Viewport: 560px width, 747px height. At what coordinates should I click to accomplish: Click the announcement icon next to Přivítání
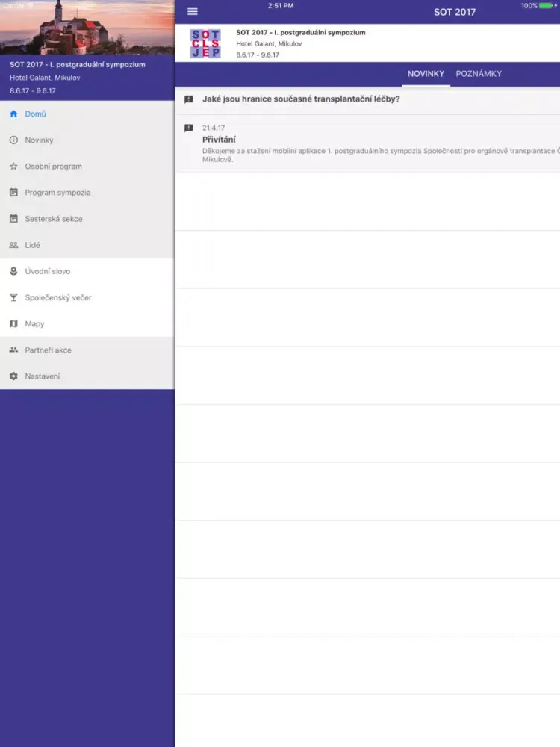[x=189, y=128]
